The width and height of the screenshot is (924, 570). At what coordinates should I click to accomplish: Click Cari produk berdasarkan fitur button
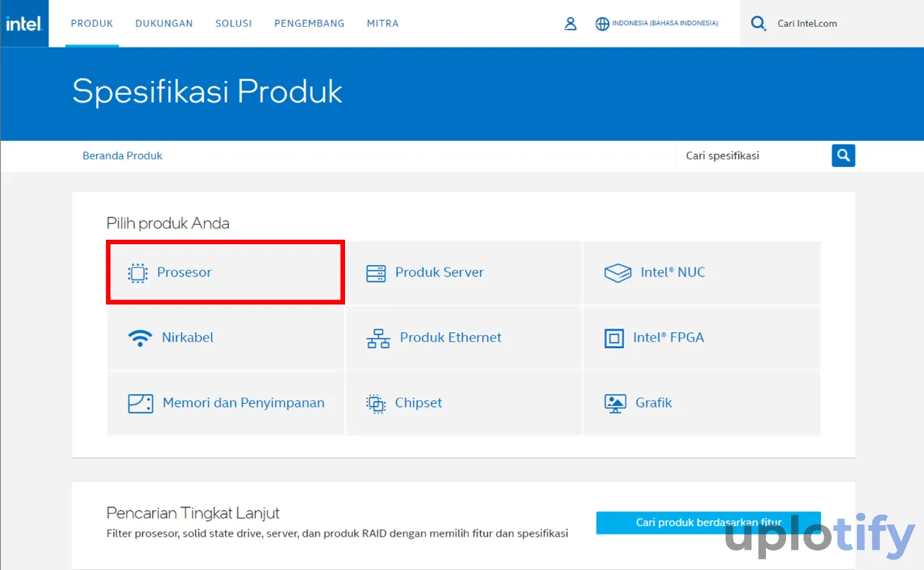tap(708, 522)
